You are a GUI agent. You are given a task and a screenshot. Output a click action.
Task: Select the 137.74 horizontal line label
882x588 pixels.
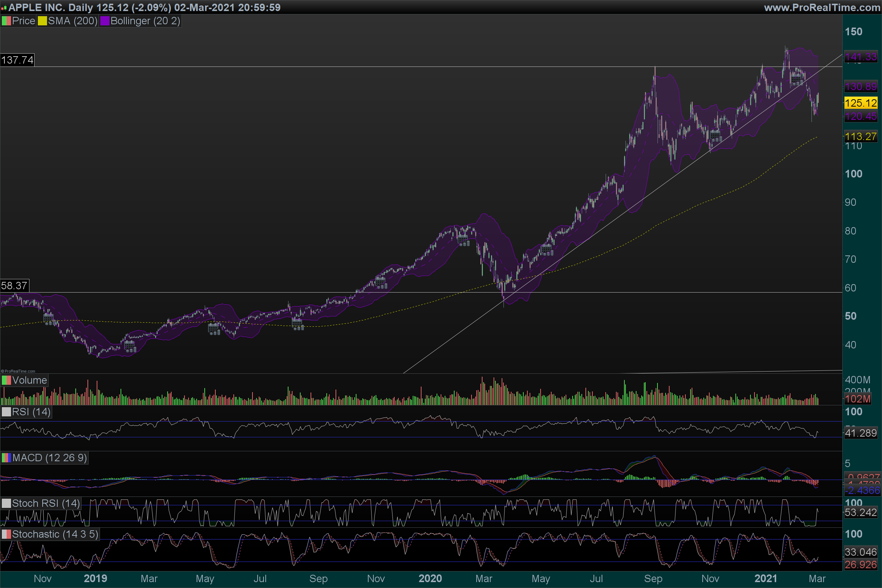coord(17,60)
